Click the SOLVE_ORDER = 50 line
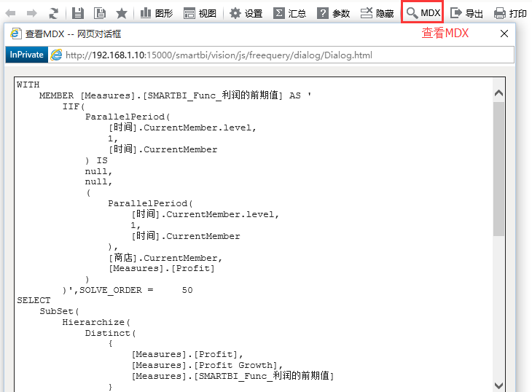The image size is (532, 392). point(128,290)
